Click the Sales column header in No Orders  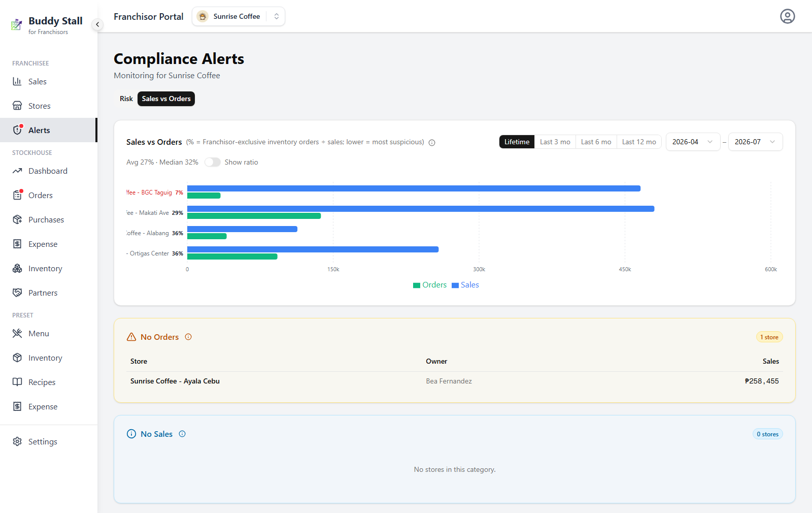click(x=770, y=361)
